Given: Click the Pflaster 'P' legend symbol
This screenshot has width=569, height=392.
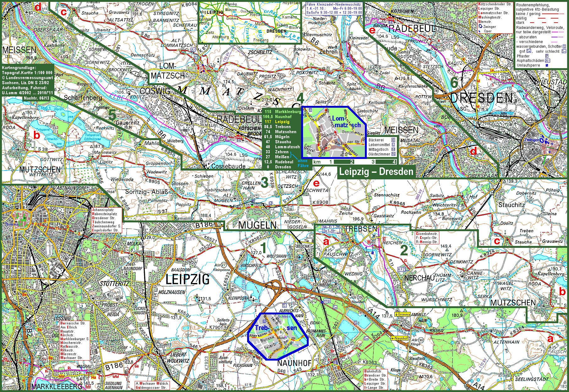Looking at the screenshot, I should (x=547, y=56).
